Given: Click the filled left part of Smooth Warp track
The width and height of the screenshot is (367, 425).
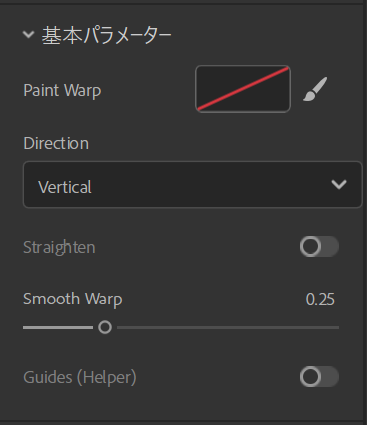Looking at the screenshot, I should [x=58, y=328].
